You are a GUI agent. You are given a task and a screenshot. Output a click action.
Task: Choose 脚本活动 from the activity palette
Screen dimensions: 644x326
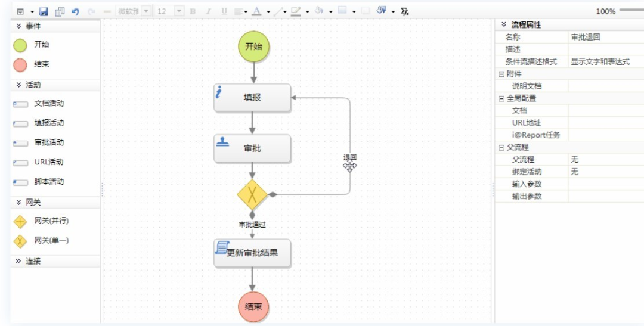tap(20, 182)
